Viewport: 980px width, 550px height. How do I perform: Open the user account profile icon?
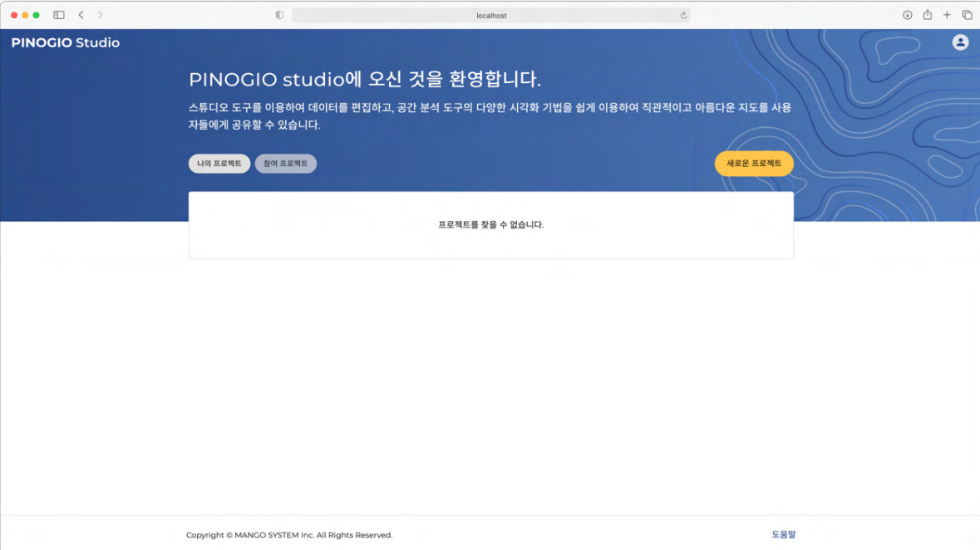coord(960,42)
